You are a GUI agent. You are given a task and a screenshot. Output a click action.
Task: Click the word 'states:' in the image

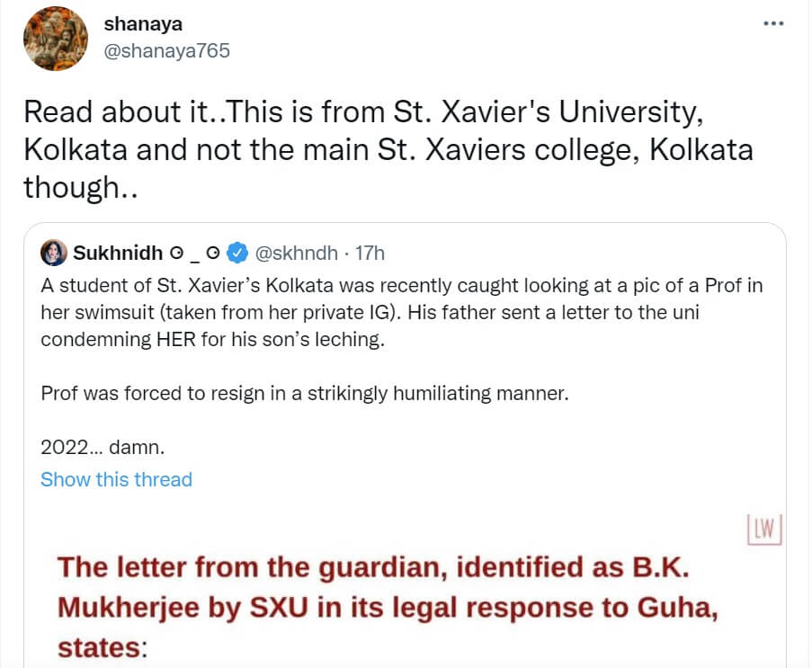(x=102, y=647)
